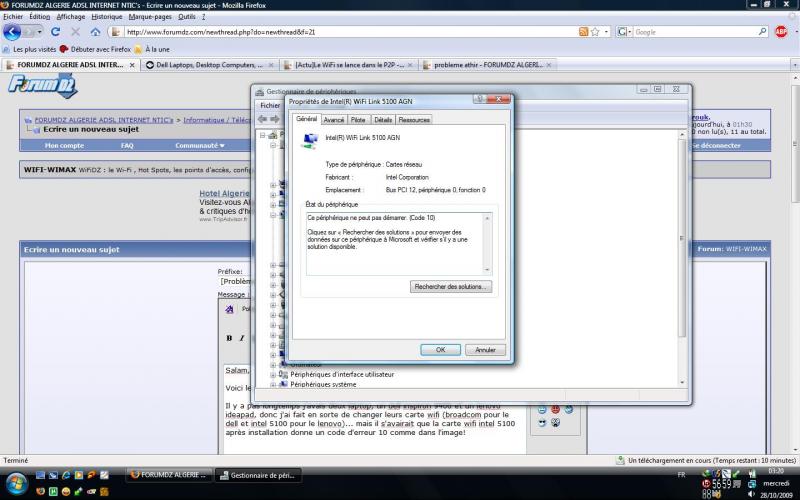Switch to the Détails tab
Viewport: 800px width, 500px height.
(383, 120)
